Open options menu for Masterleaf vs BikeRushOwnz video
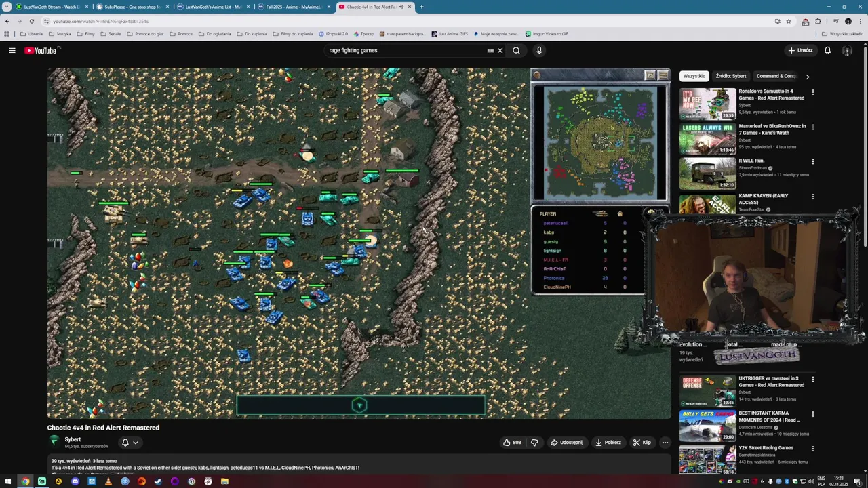Screen dimensions: 868x488 (812, 127)
